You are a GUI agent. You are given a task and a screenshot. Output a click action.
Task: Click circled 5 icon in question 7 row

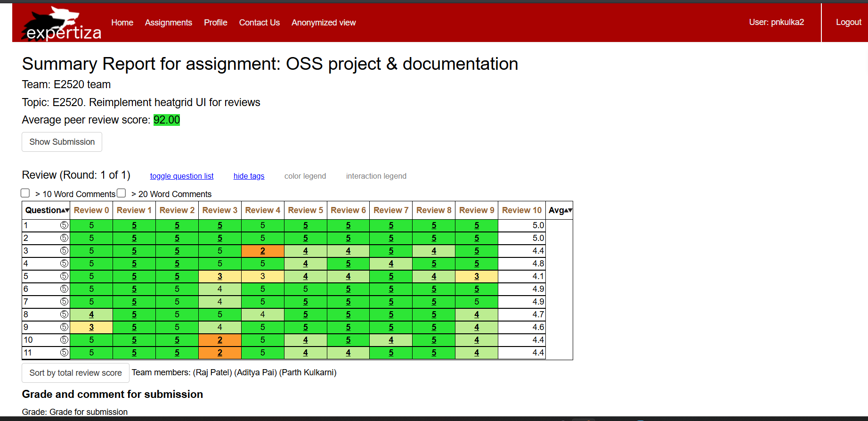click(x=64, y=302)
